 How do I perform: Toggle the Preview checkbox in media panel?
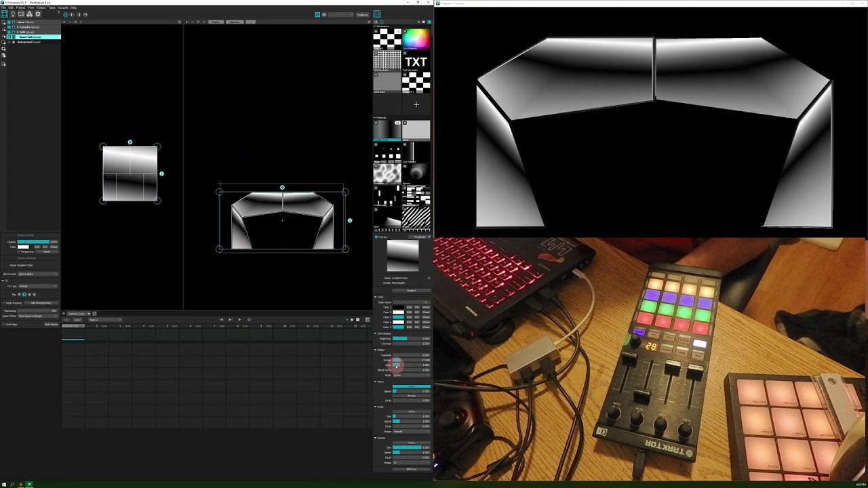[x=376, y=237]
